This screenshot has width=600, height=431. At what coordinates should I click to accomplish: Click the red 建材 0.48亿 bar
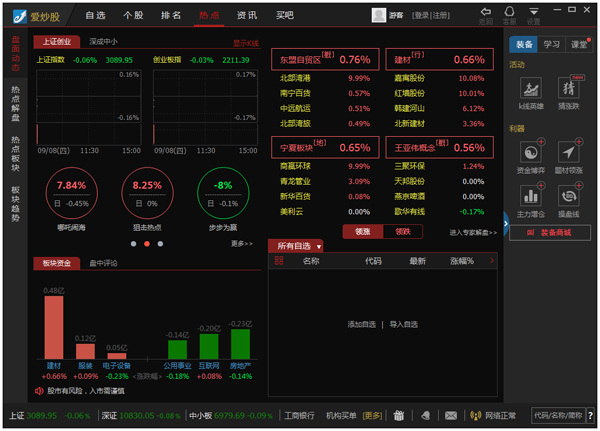point(54,327)
